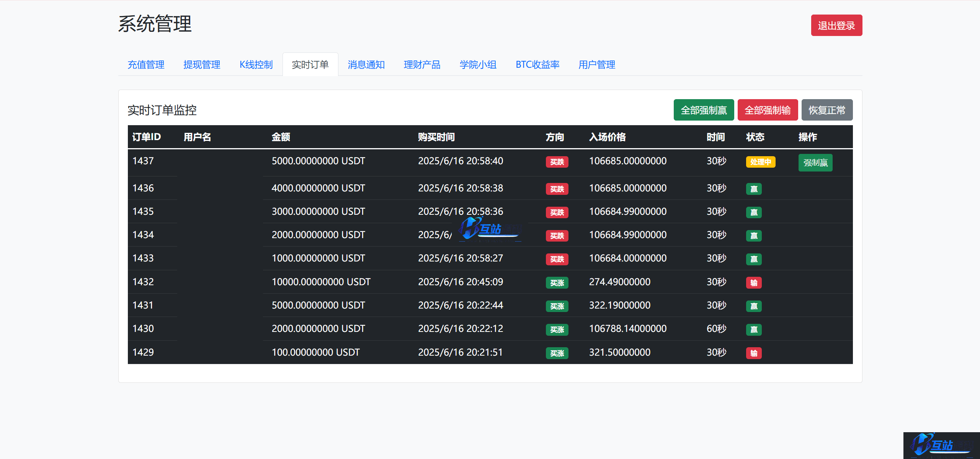Click order ID 1433
The height and width of the screenshot is (459, 980).
pos(143,258)
